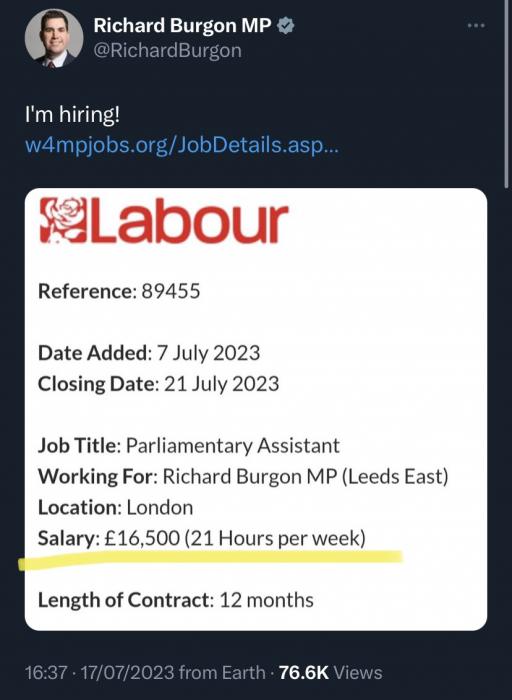Open the @RichardBurgon handle link
This screenshot has width=512, height=700.
coord(167,50)
